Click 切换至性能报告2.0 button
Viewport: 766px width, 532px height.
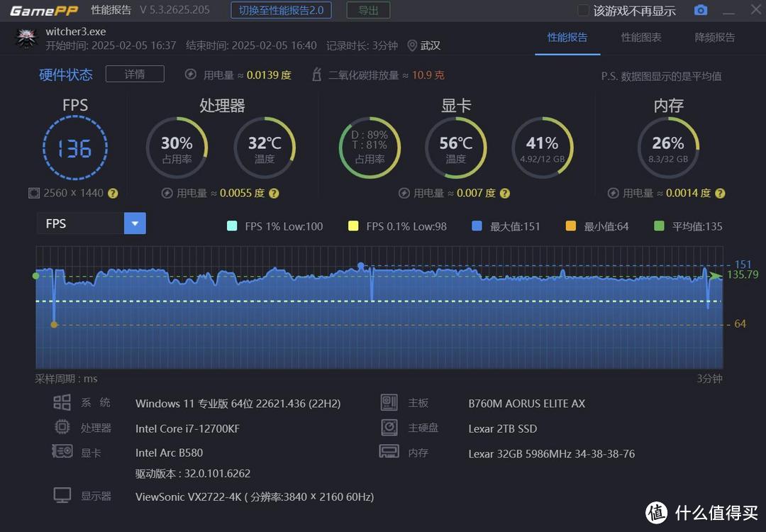tap(281, 10)
